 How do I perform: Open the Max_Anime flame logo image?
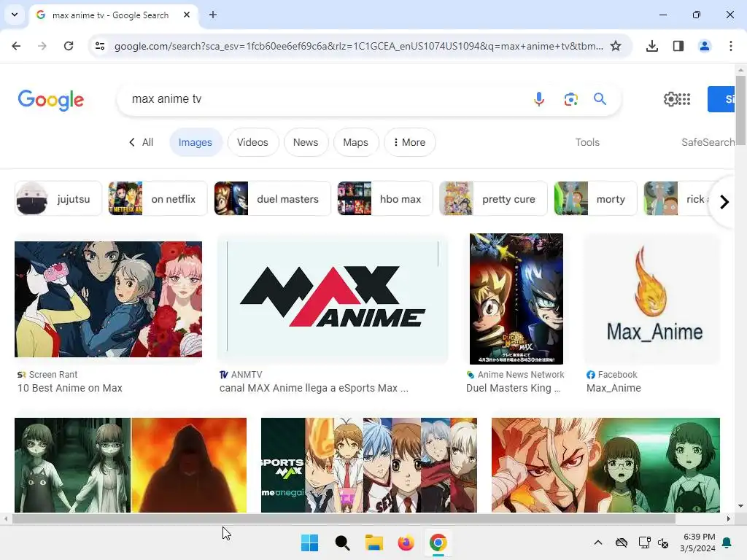652,299
